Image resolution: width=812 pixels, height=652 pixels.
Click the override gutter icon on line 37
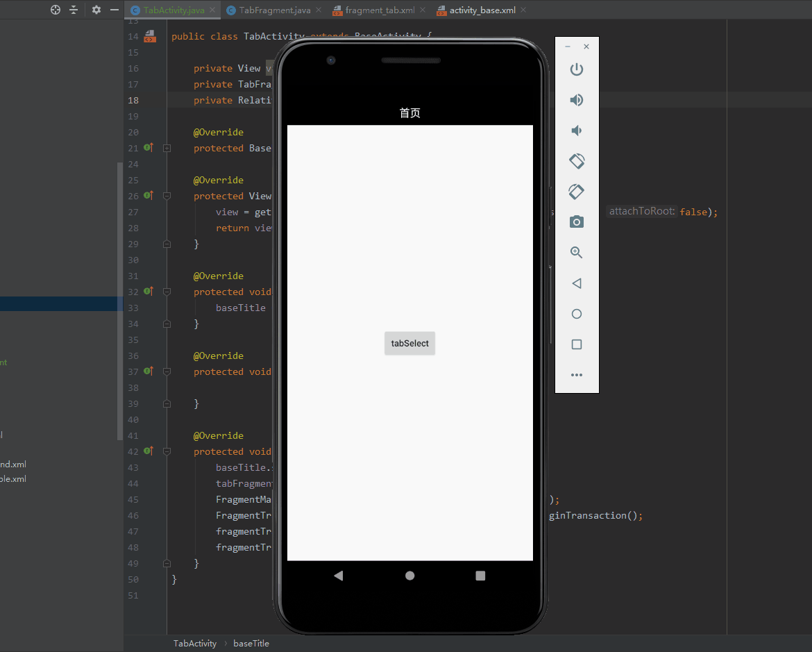tap(149, 371)
